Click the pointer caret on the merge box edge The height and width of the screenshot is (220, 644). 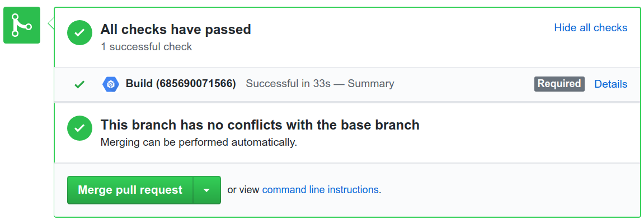(51, 24)
